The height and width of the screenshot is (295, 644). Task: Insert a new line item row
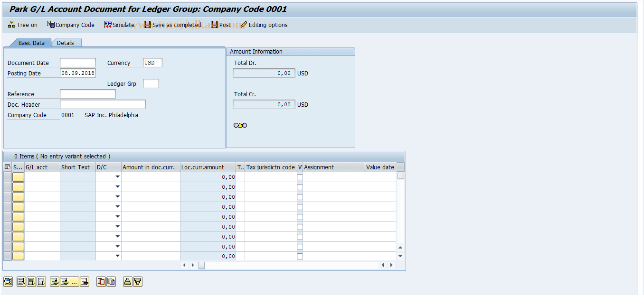click(54, 281)
